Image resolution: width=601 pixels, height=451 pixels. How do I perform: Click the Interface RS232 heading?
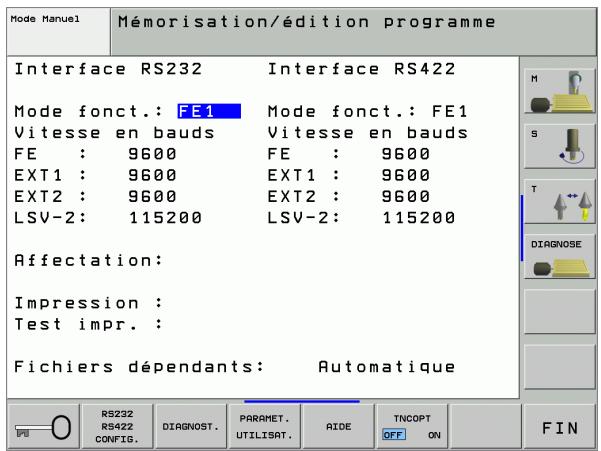108,69
